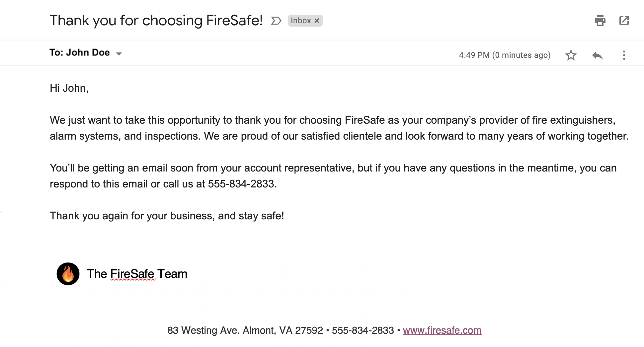Select the Inbox label chip
The image size is (644, 347).
[x=300, y=20]
